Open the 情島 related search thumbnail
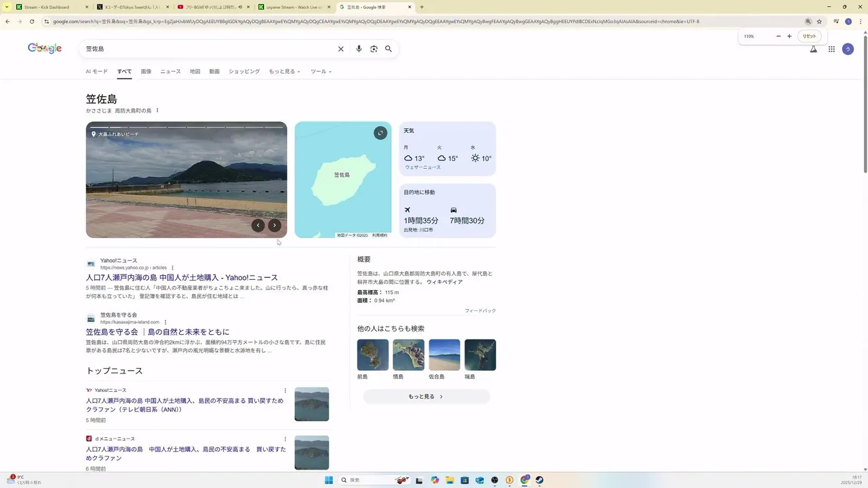The width and height of the screenshot is (868, 488). [408, 355]
